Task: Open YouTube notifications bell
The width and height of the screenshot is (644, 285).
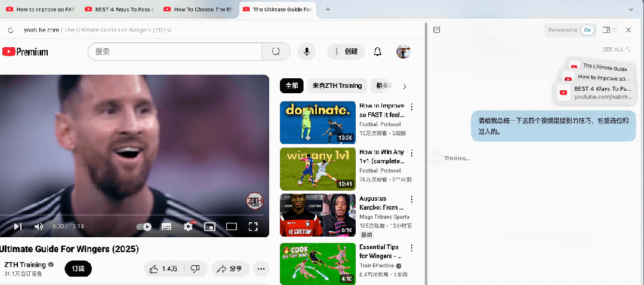Action: click(x=377, y=51)
